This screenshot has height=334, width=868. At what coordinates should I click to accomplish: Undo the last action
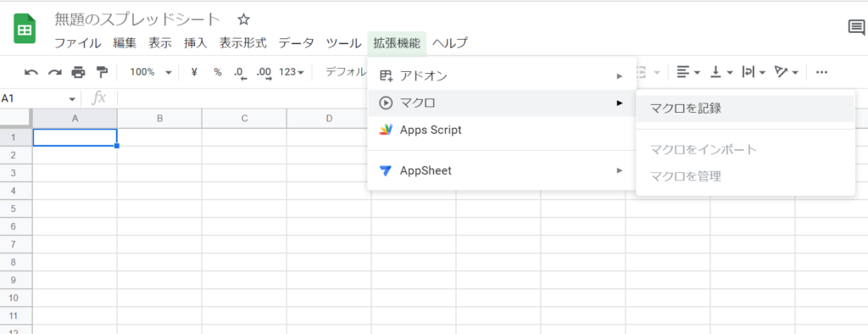click(x=31, y=72)
